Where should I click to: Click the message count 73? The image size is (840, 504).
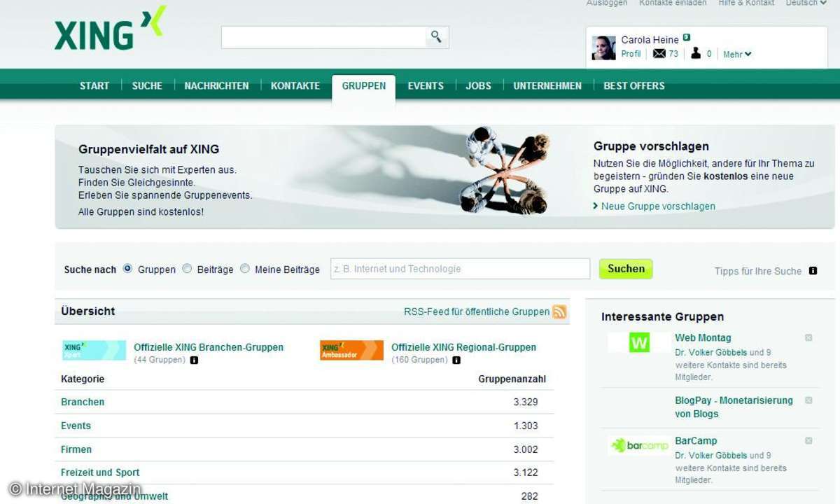(x=673, y=54)
